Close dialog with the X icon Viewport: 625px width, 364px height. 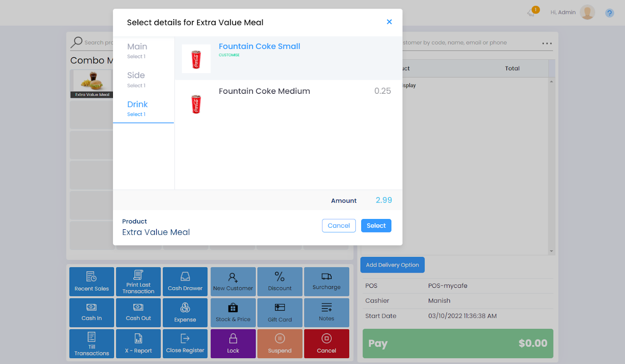click(x=389, y=22)
